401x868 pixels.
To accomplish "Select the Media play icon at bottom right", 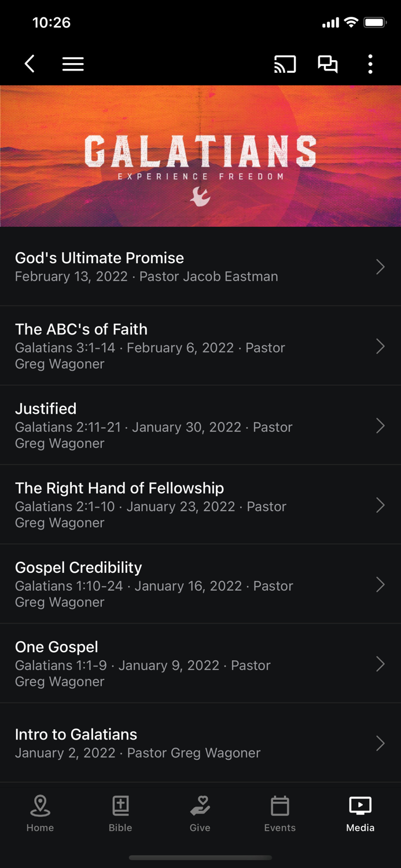I will [359, 813].
